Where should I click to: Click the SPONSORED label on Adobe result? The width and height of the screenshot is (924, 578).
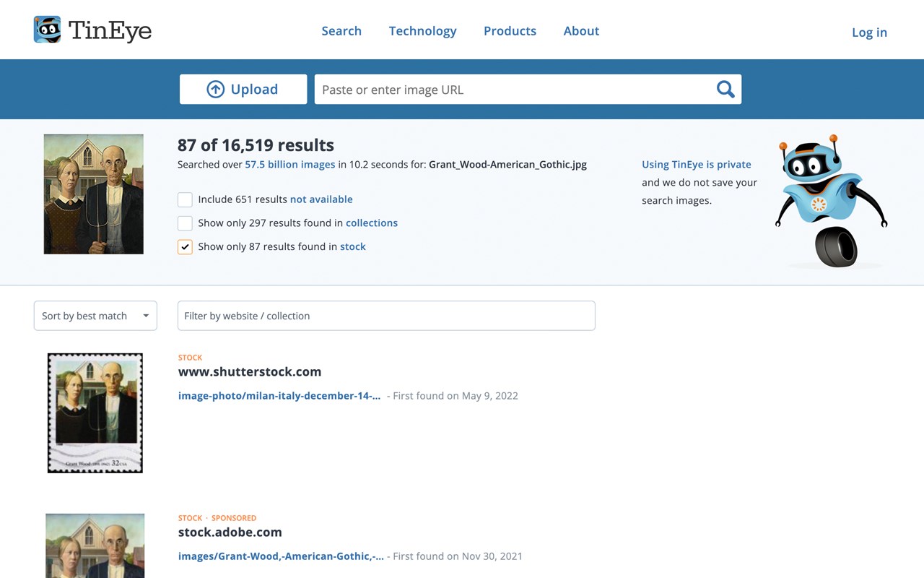[234, 518]
